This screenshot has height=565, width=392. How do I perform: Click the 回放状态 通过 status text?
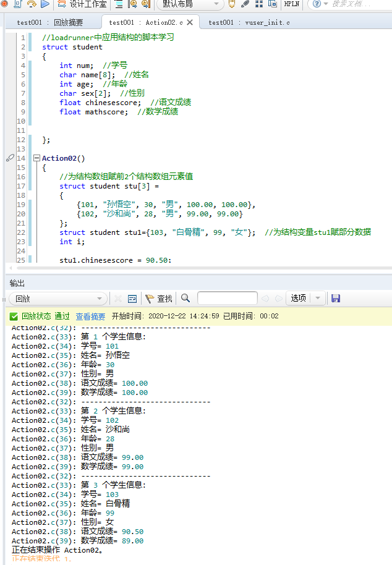45,316
